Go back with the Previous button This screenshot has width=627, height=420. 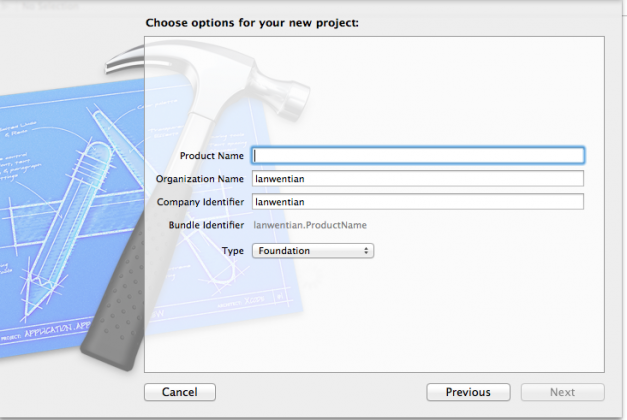coord(468,392)
